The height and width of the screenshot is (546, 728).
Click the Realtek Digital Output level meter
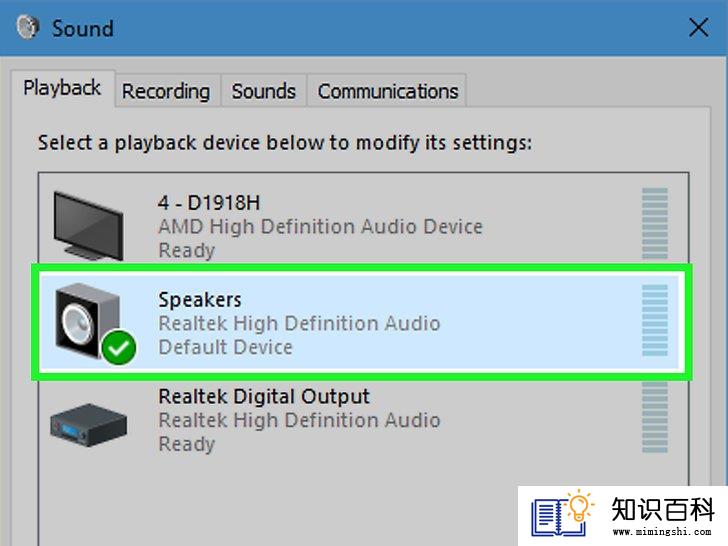tap(655, 417)
